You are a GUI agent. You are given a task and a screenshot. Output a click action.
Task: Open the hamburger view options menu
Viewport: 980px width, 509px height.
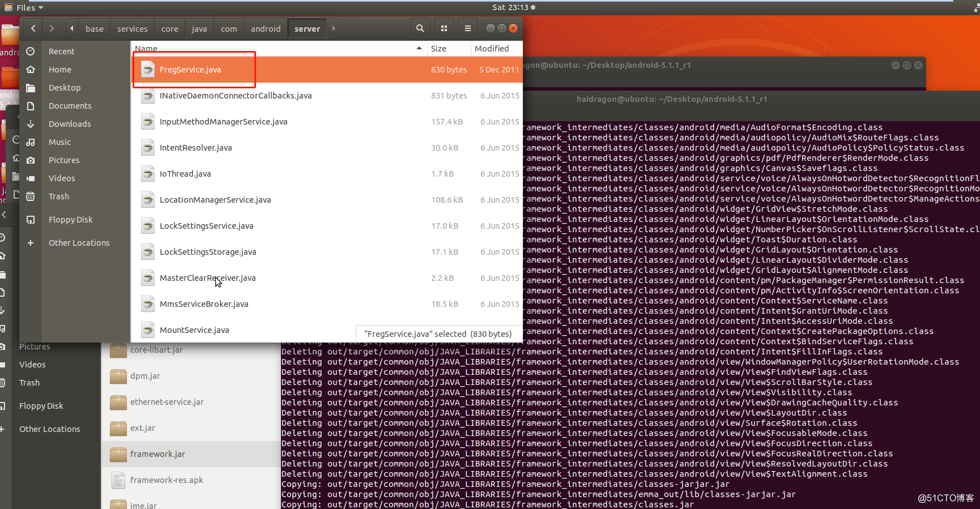(x=467, y=28)
